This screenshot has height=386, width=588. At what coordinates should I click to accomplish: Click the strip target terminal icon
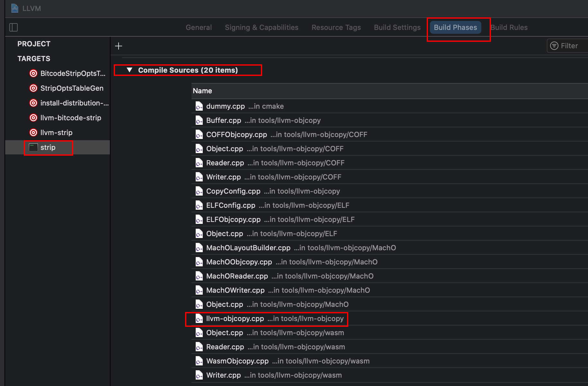(x=33, y=147)
